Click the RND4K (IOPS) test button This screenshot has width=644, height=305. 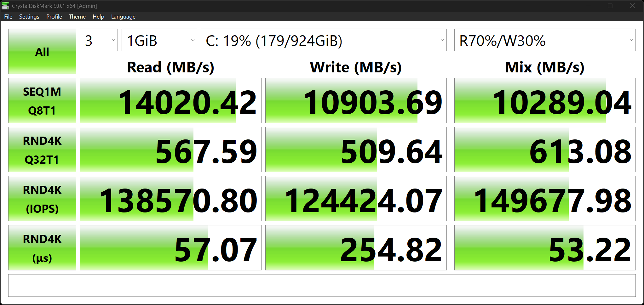click(42, 199)
